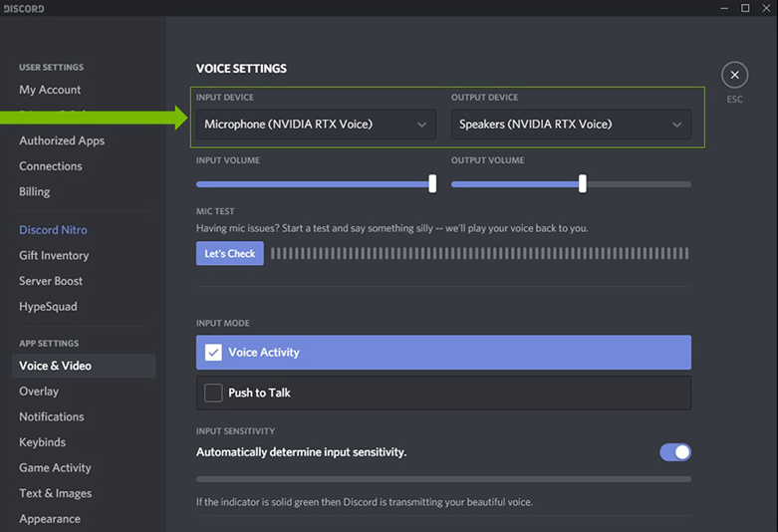Click the input sensitivity indicator bar
Screen dimensions: 778x532
443,479
